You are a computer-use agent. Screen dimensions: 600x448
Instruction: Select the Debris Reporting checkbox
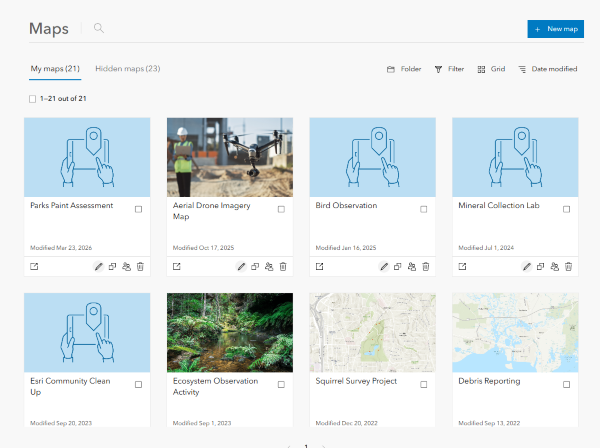(566, 384)
